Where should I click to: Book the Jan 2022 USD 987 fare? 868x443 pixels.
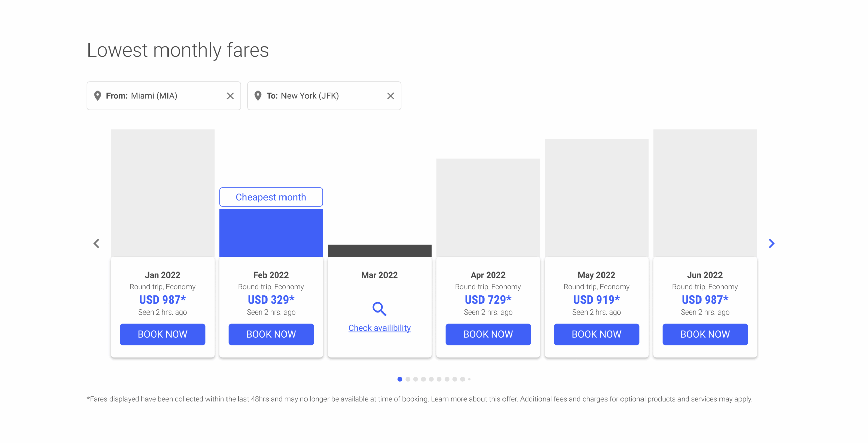(x=162, y=334)
